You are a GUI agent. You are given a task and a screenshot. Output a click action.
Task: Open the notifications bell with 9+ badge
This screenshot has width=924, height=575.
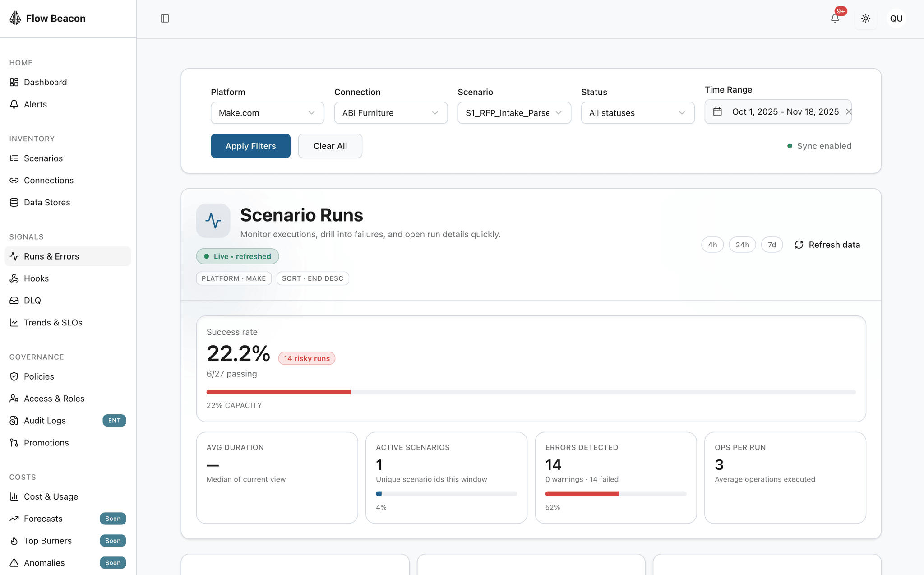pyautogui.click(x=836, y=18)
